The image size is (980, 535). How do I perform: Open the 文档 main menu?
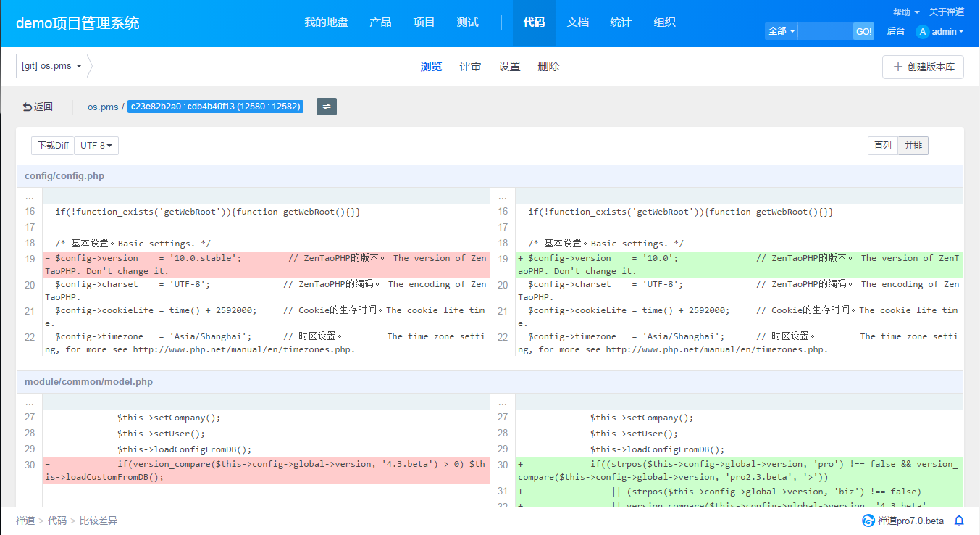tap(577, 22)
